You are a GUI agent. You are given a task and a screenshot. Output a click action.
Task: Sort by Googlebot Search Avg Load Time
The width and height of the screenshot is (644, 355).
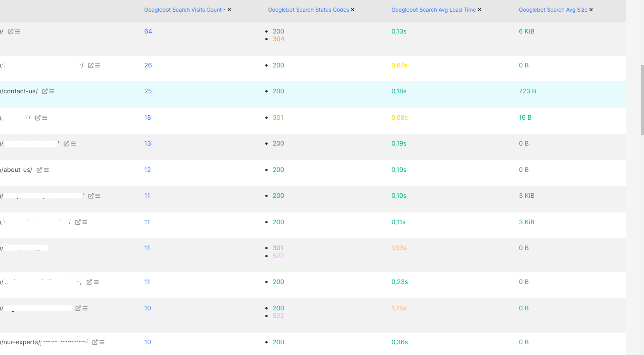433,10
